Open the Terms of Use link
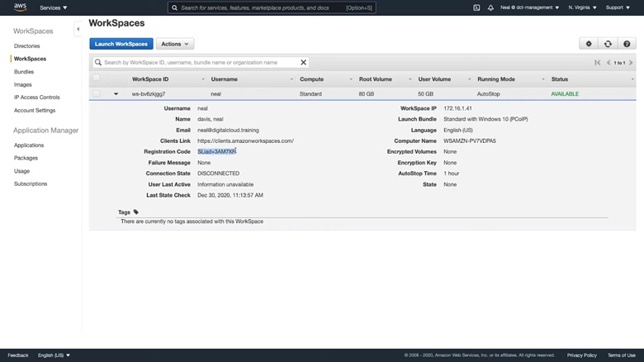This screenshot has height=362, width=644. [x=622, y=355]
